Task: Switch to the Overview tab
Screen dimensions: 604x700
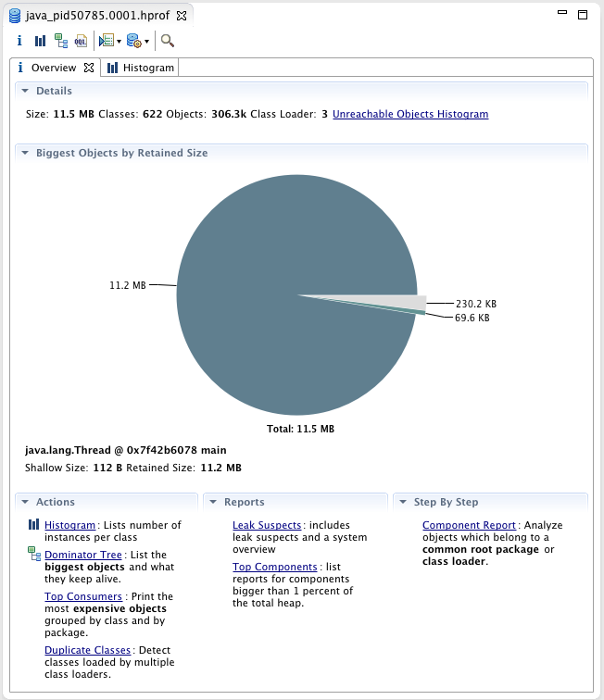Action: point(54,68)
